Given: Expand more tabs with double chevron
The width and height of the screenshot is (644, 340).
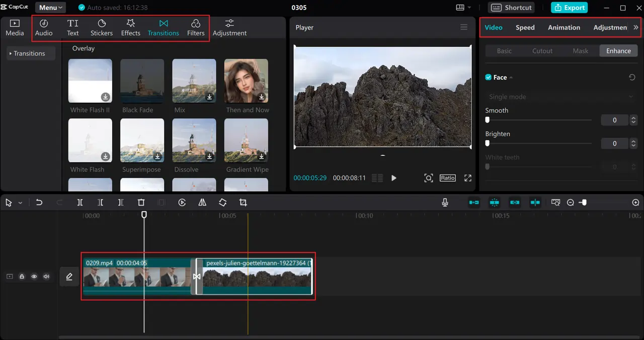Looking at the screenshot, I should point(635,28).
